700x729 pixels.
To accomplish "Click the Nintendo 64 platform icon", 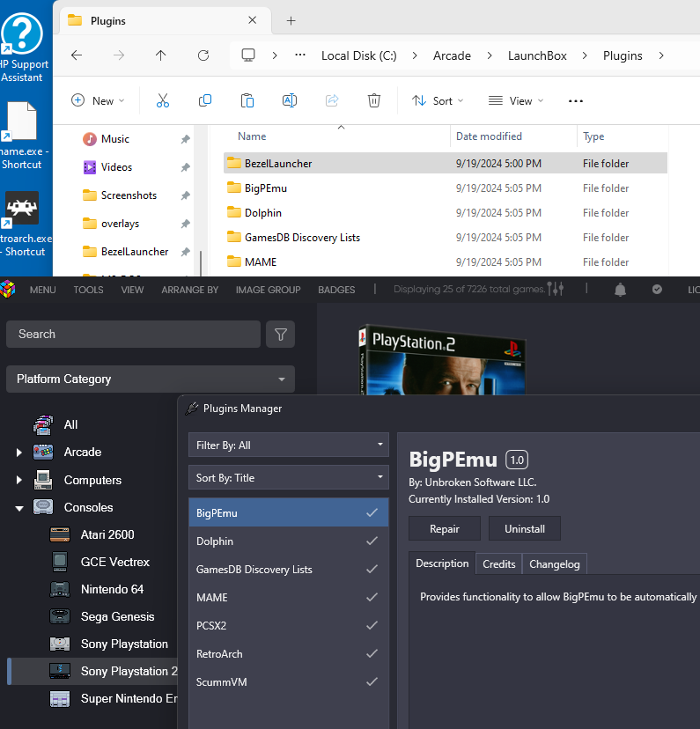I will [x=60, y=589].
